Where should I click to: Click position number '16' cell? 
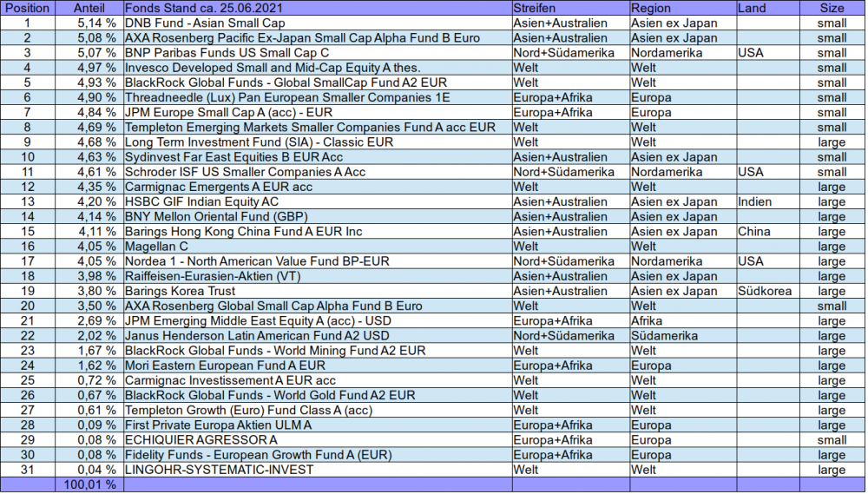(28, 247)
